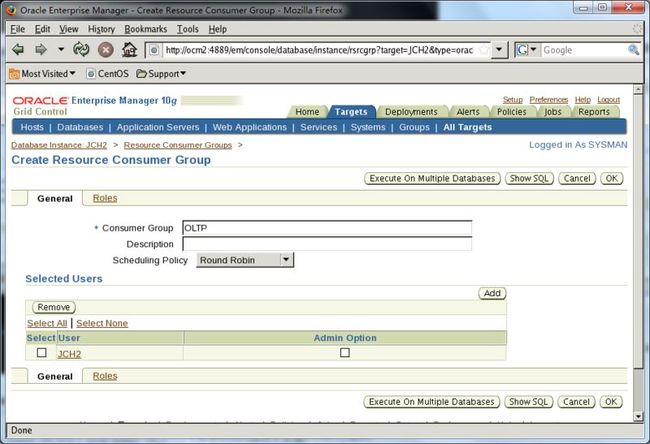The width and height of the screenshot is (650, 444).
Task: Click the Preferences link
Action: [x=549, y=100]
